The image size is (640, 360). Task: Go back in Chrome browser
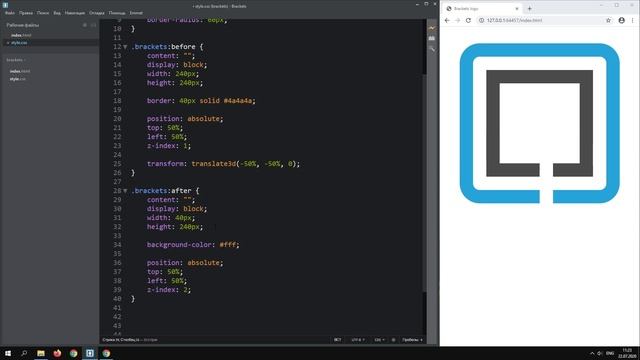[x=447, y=20]
